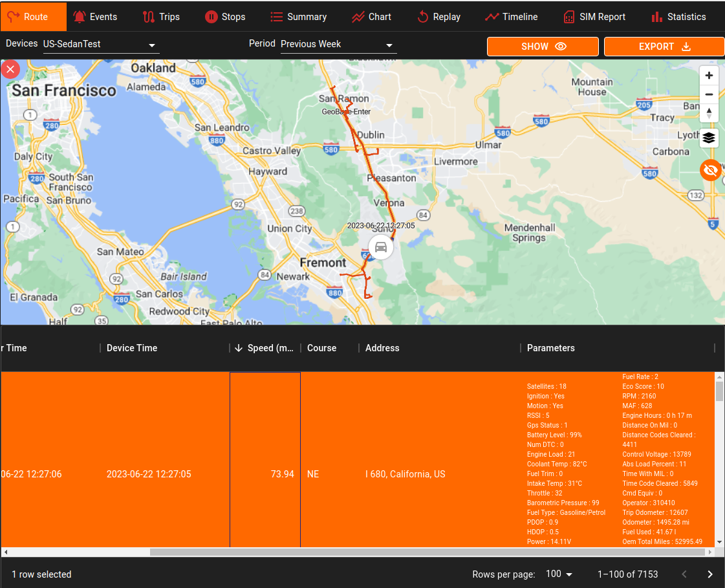Open the Devices dropdown US-SedanTest
The image size is (725, 588).
(102, 45)
